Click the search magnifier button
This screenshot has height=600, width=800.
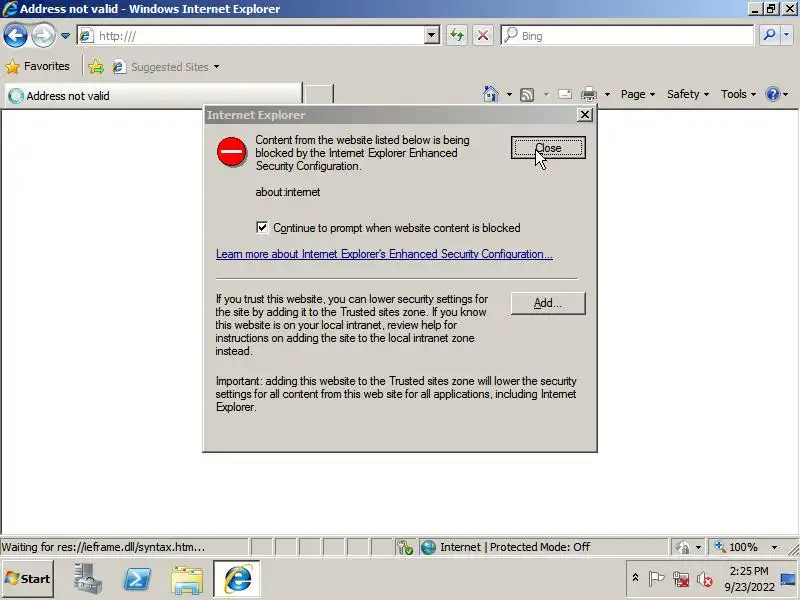[x=769, y=35]
